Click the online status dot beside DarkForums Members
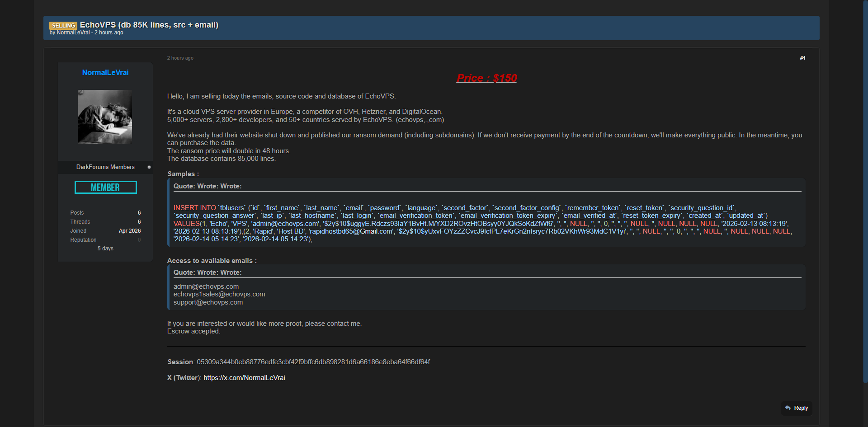 (149, 167)
